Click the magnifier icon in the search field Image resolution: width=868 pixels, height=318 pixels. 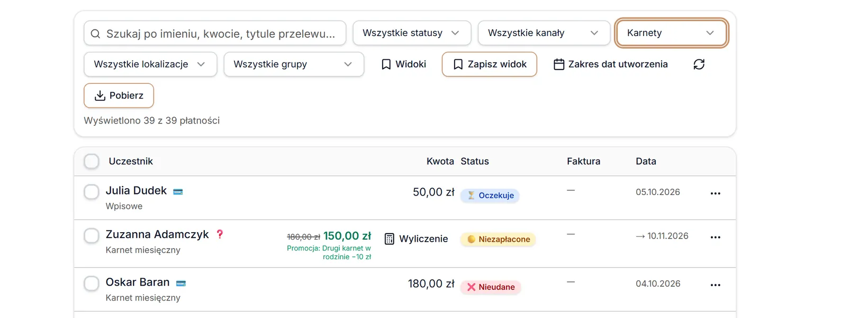pos(95,34)
